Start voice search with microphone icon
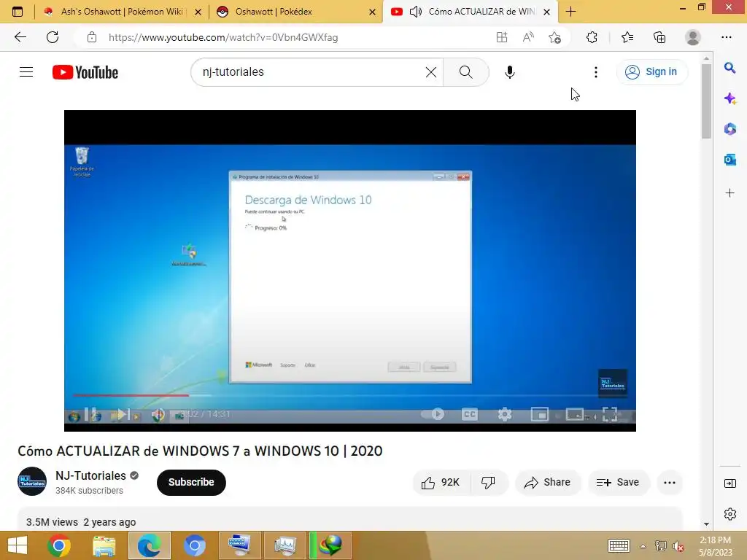The image size is (747, 560). pos(509,72)
